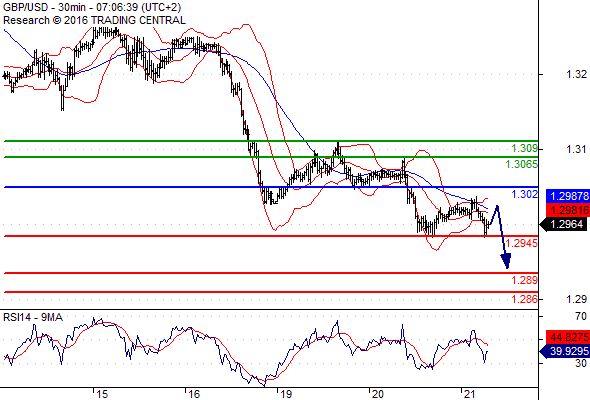
Task: Click the date 16 on time axis
Action: point(194,394)
